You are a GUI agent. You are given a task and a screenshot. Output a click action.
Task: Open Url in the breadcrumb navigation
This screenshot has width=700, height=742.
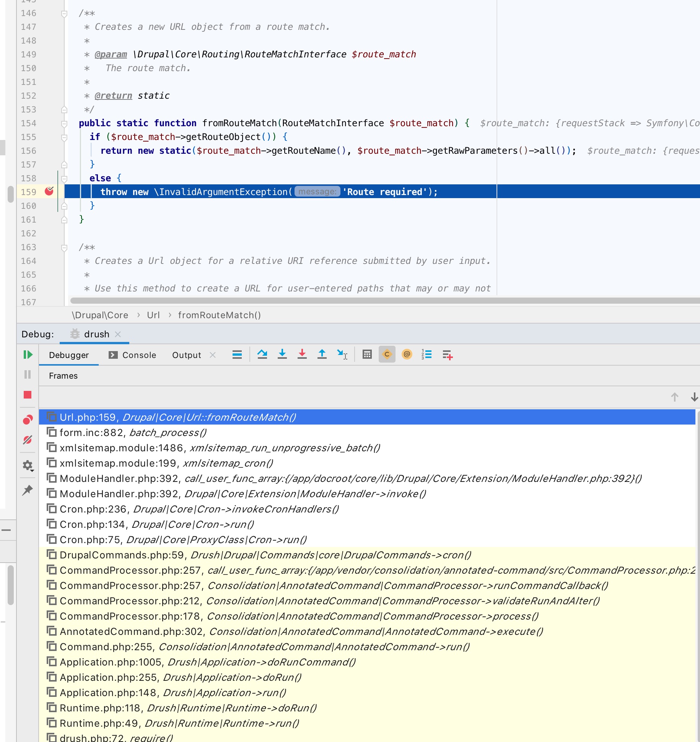click(x=153, y=315)
